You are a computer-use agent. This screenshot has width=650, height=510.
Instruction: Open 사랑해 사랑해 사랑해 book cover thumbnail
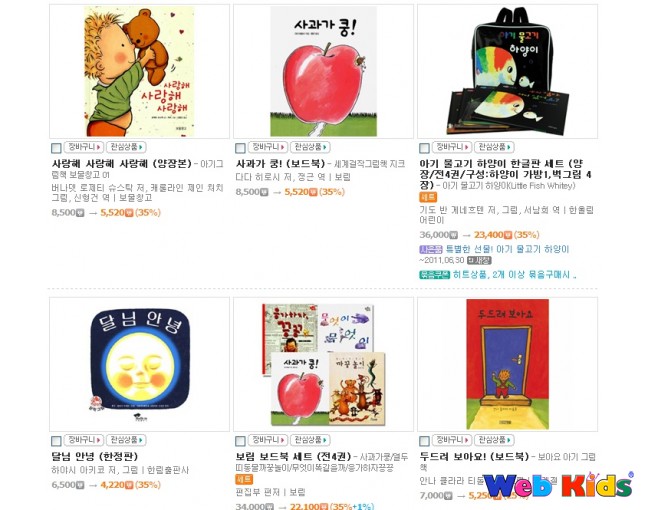point(139,71)
